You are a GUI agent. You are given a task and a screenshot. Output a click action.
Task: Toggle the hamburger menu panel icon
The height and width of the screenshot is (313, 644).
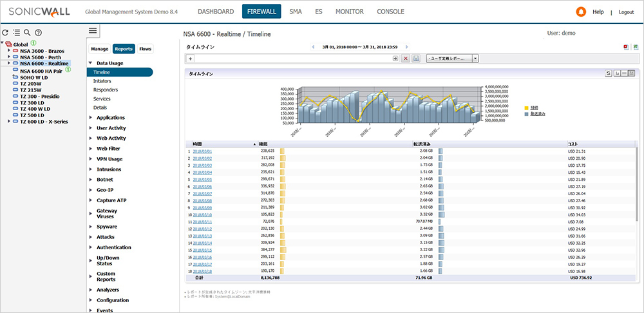coord(93,30)
